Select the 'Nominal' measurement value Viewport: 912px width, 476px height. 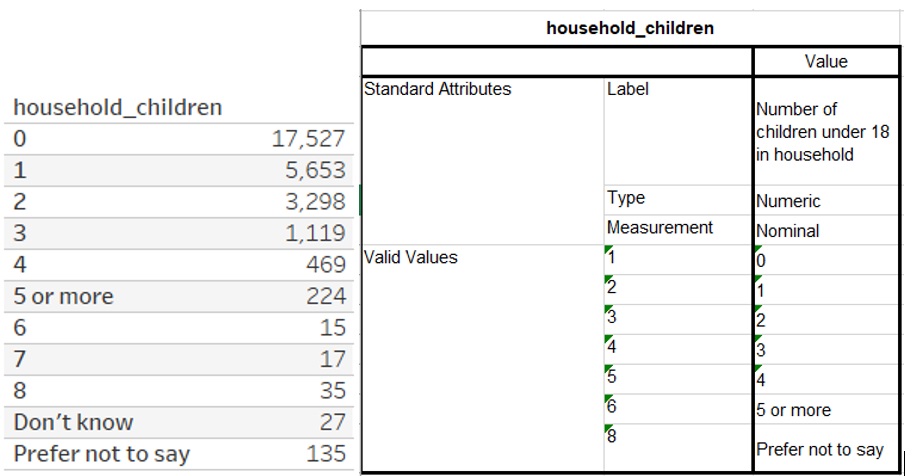(787, 231)
